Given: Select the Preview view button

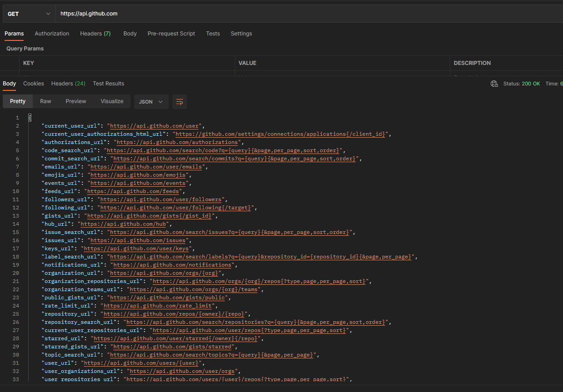Looking at the screenshot, I should pos(76,101).
